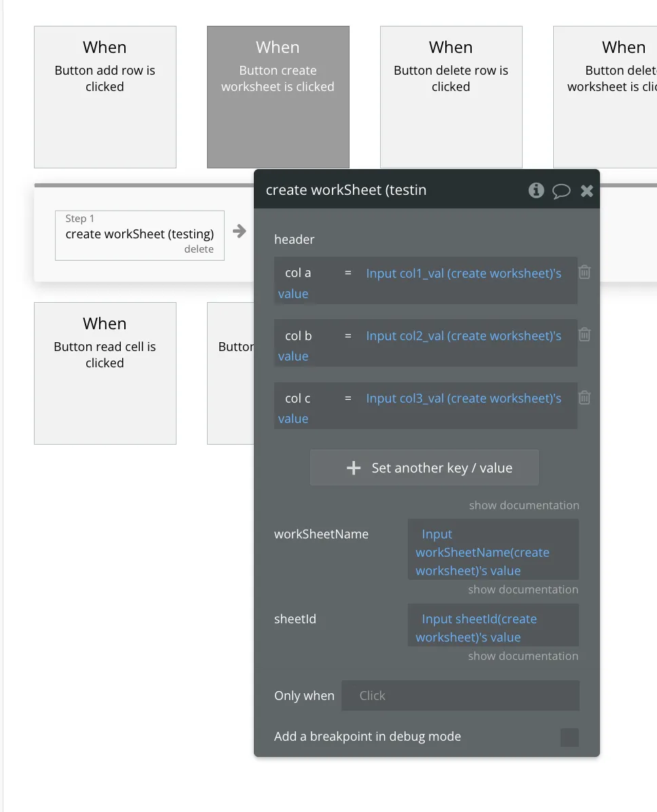Close the create workSheet popup
The width and height of the screenshot is (657, 812).
pos(587,191)
